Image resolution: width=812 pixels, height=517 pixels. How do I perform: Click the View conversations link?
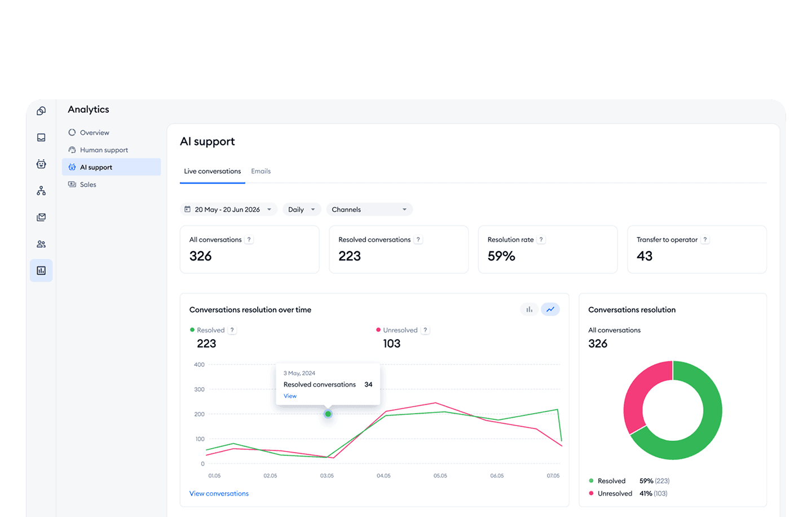pos(219,493)
